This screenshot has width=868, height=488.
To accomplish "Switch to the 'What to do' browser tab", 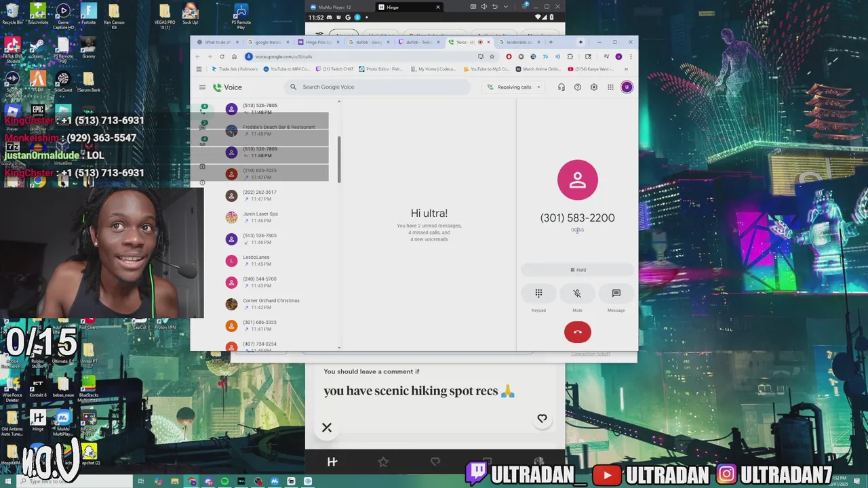I will click(x=216, y=42).
